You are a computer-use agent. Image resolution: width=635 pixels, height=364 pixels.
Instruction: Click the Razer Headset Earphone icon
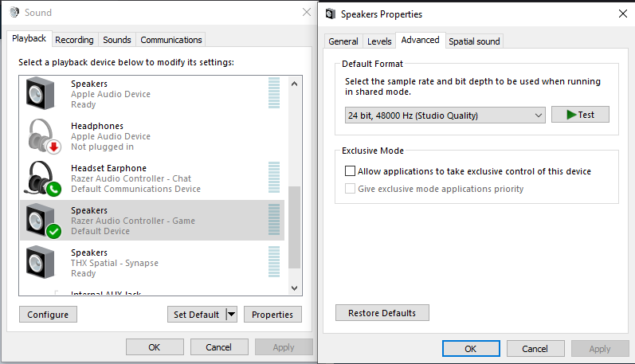pos(44,178)
